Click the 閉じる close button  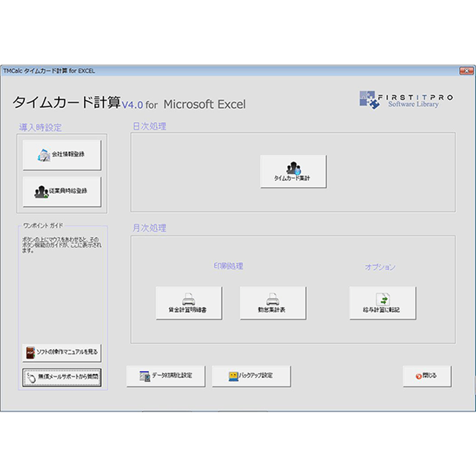click(x=427, y=376)
